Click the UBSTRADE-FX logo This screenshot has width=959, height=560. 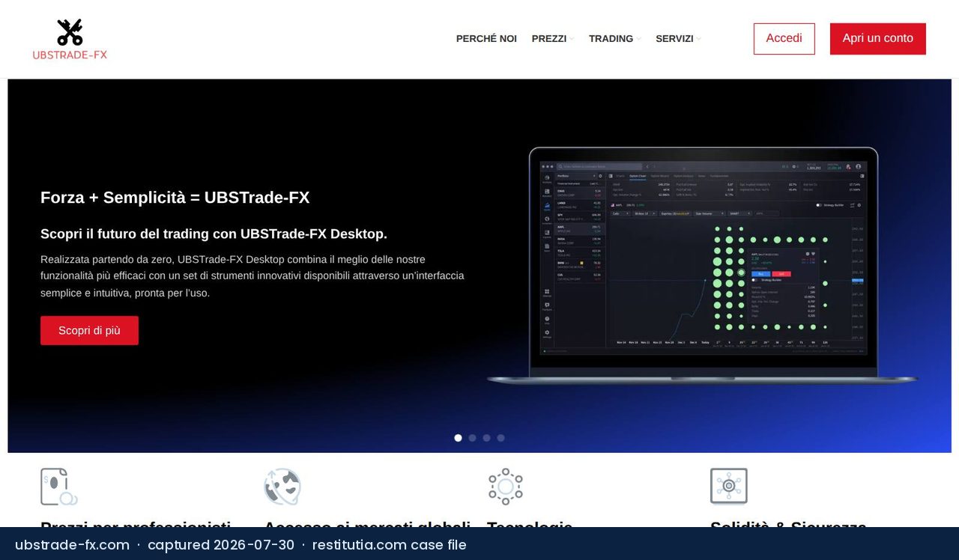[70, 39]
